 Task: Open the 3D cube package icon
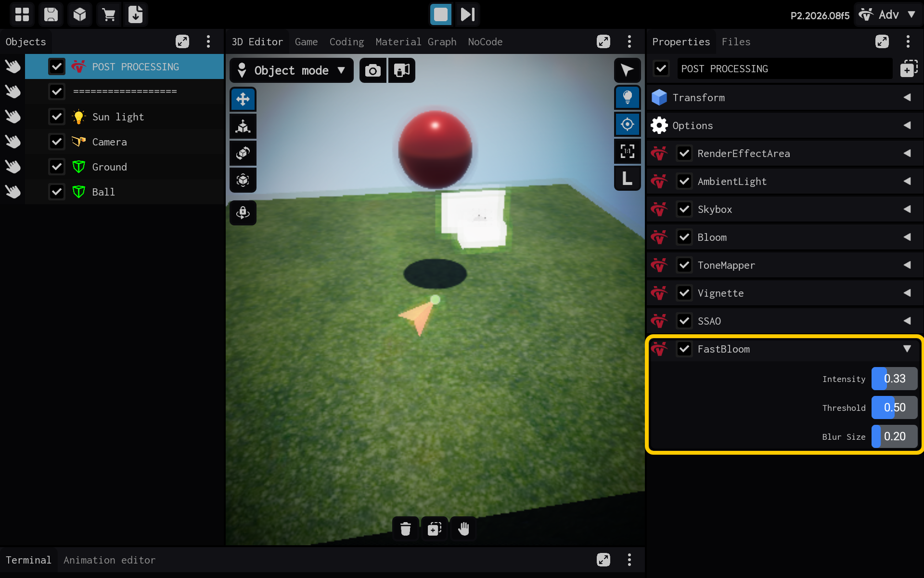[80, 14]
